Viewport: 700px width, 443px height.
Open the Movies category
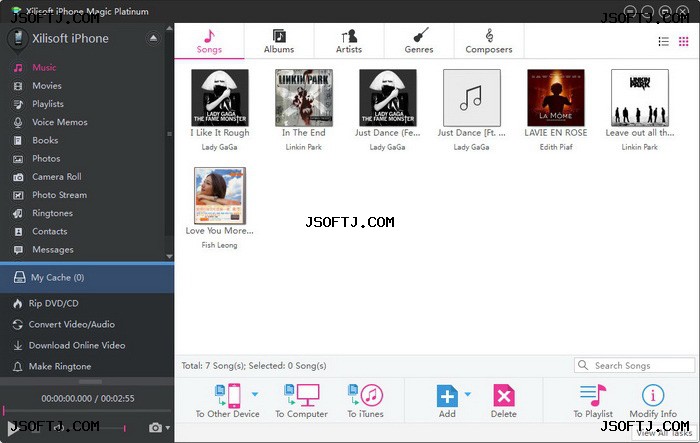46,86
